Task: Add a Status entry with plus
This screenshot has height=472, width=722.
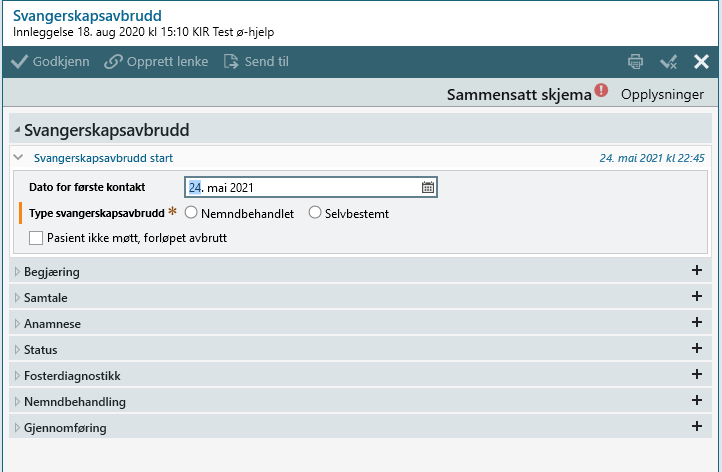Action: point(697,348)
